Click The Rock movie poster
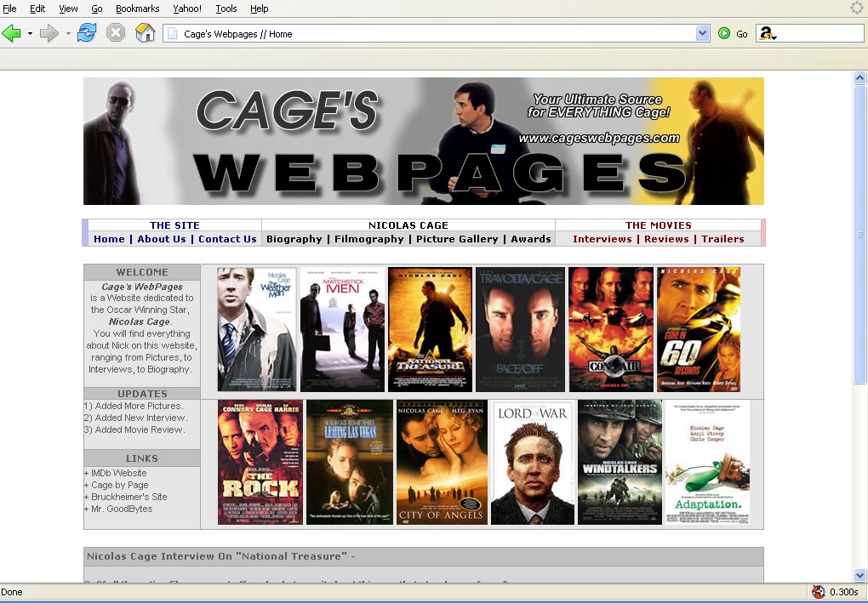 pyautogui.click(x=260, y=463)
